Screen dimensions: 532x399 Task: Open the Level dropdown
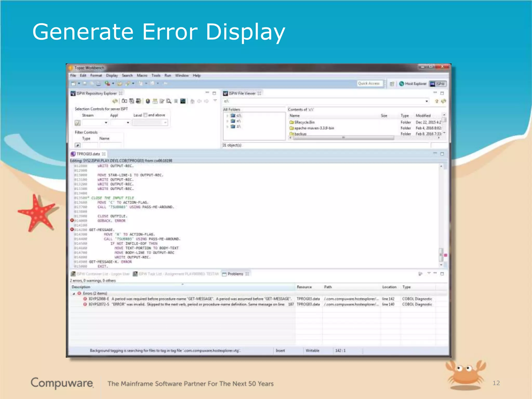point(165,123)
